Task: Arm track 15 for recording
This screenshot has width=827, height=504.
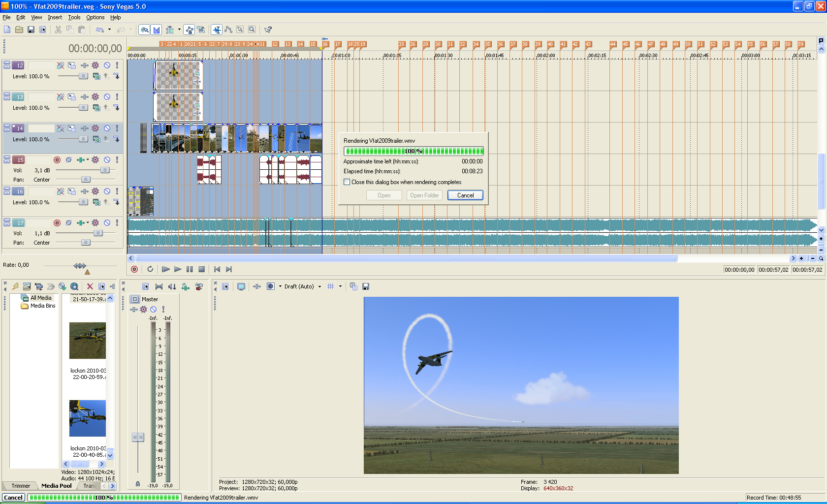Action: [x=57, y=160]
